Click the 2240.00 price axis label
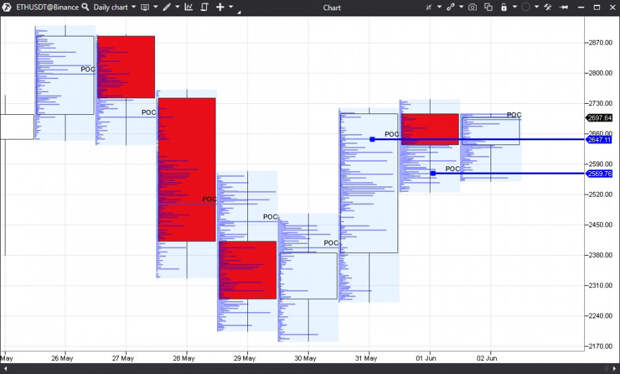 (600, 315)
